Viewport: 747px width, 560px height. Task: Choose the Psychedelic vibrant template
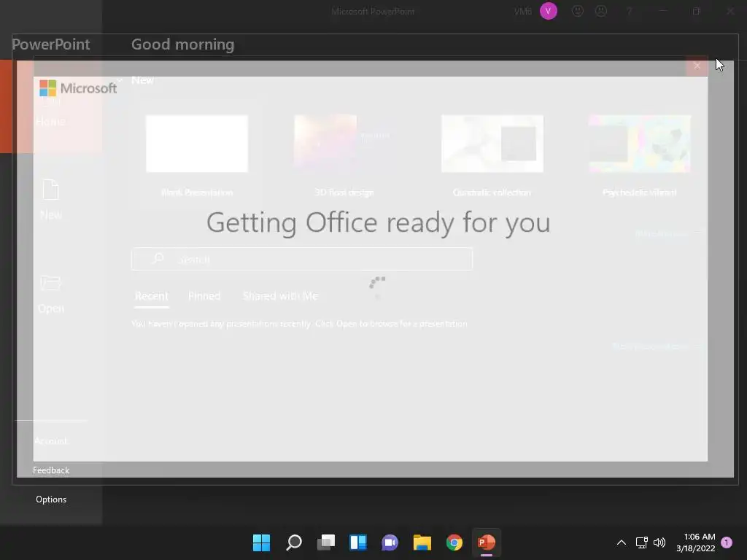coord(639,144)
